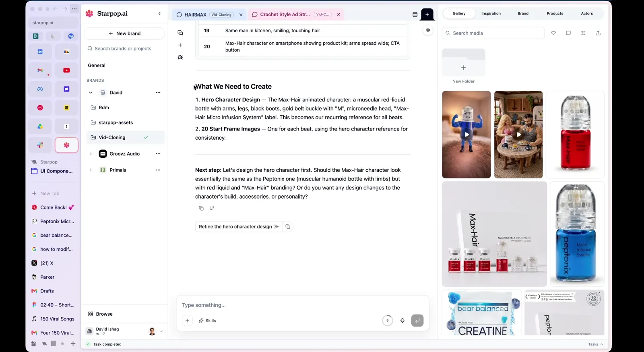Collapse the Starpop.ai sidebar chevron

click(x=159, y=14)
